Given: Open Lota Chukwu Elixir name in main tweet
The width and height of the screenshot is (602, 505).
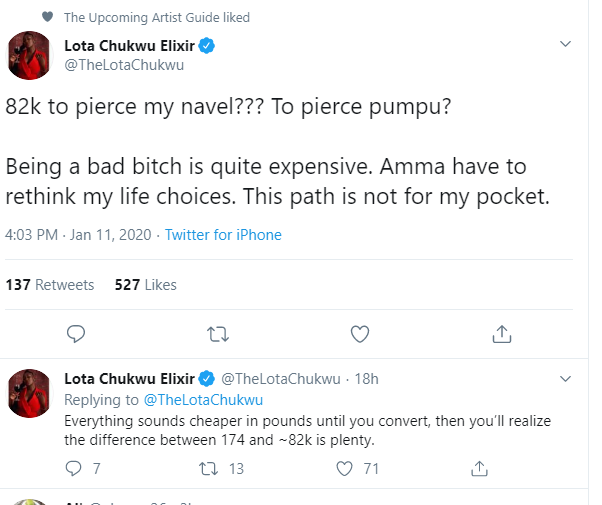Looking at the screenshot, I should pos(129,45).
